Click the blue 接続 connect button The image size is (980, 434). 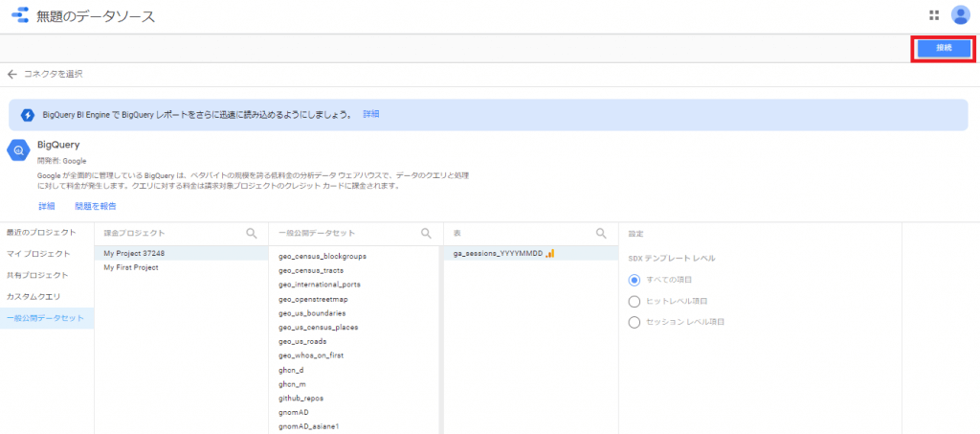pos(944,48)
